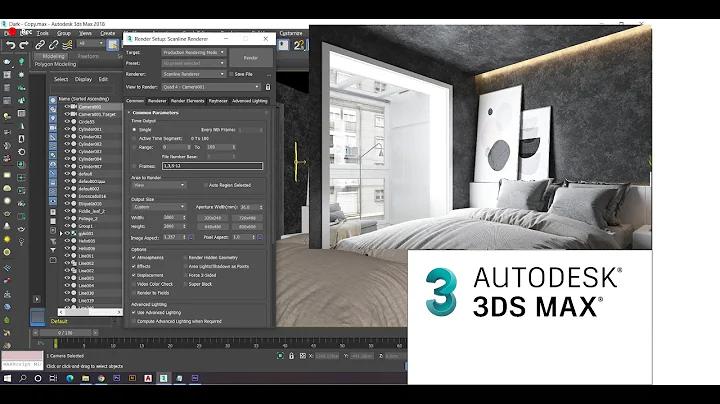The width and height of the screenshot is (720, 404).
Task: Click the teapot icon in left toolbar
Action: (7, 62)
